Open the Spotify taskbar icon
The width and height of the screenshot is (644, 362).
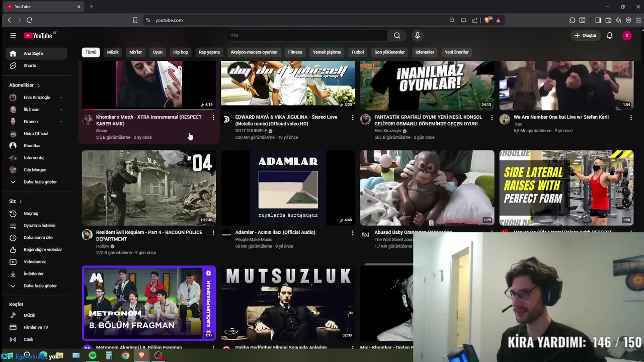93,355
